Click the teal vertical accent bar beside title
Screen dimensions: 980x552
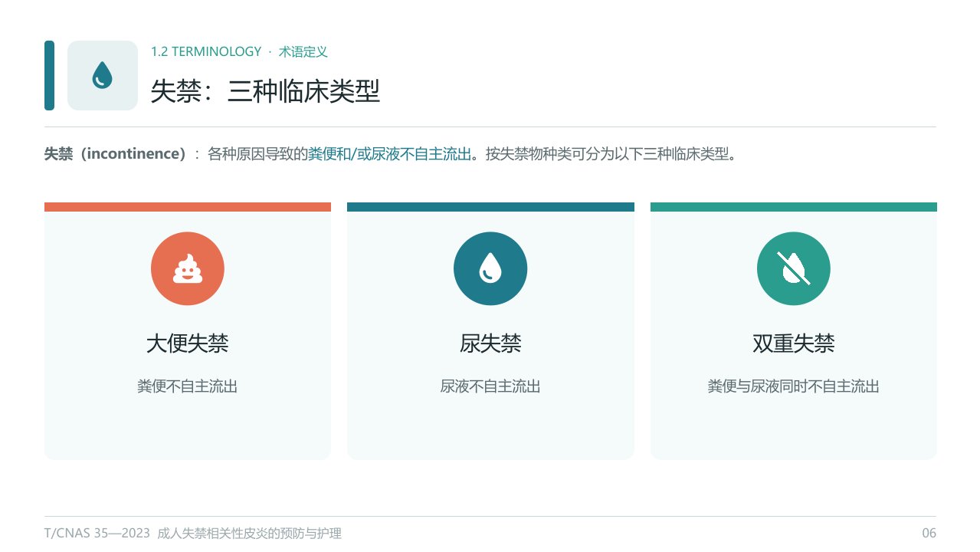[49, 75]
